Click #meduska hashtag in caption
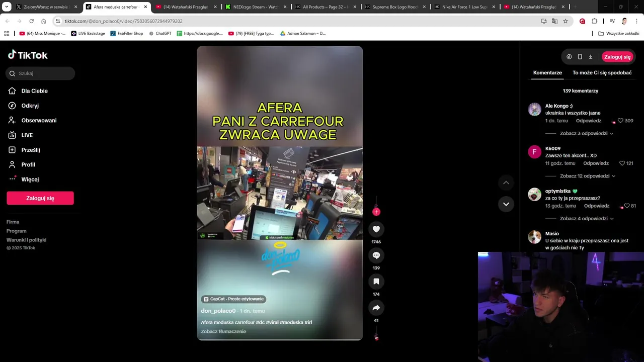This screenshot has width=644, height=362. (x=291, y=322)
